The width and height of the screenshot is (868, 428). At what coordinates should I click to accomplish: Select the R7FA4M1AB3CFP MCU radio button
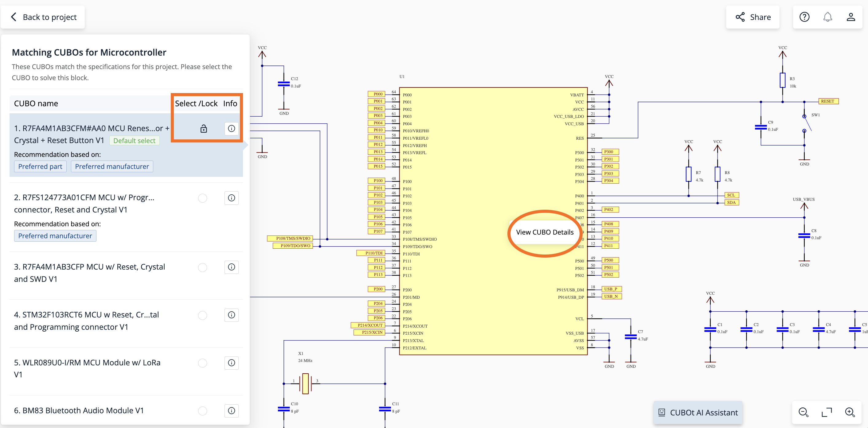[x=202, y=268]
